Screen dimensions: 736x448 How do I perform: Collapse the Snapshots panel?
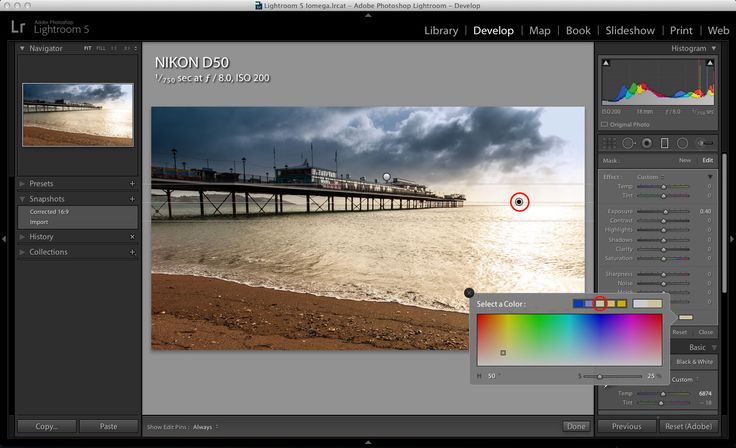point(22,199)
